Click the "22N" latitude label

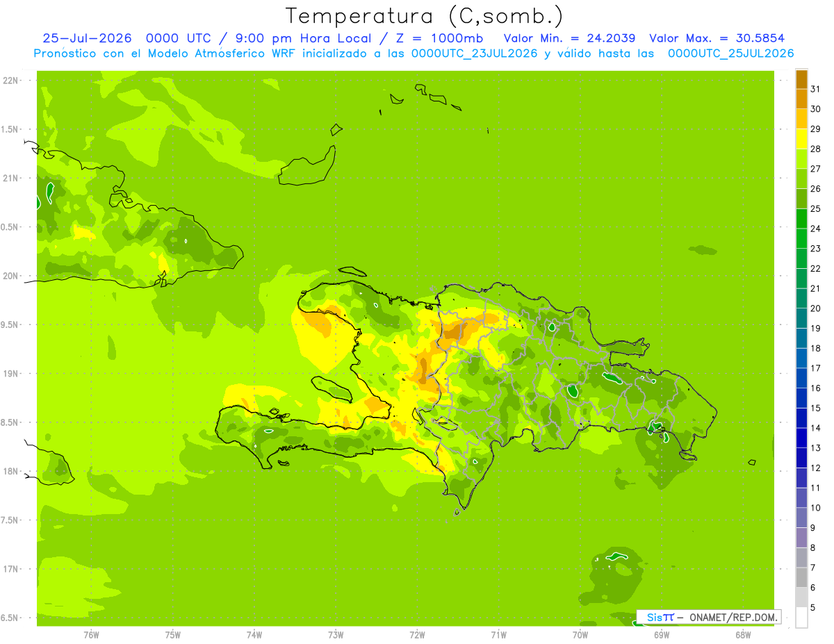[11, 81]
